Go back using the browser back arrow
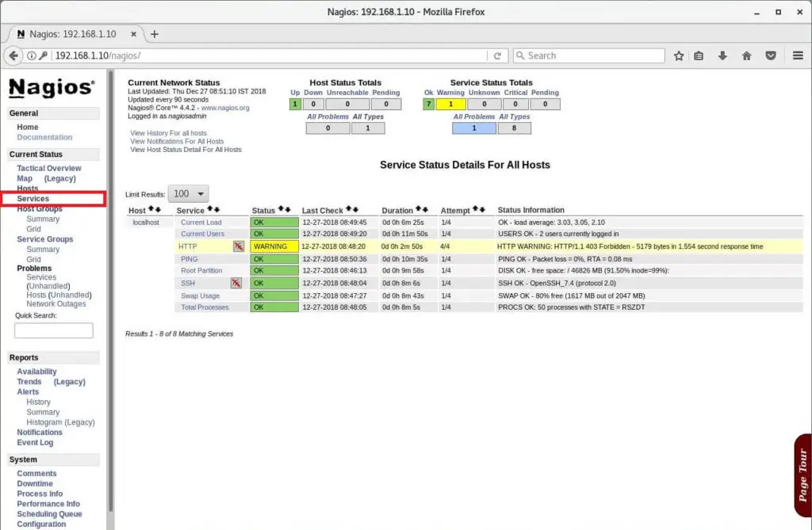The image size is (812, 530). coord(13,55)
